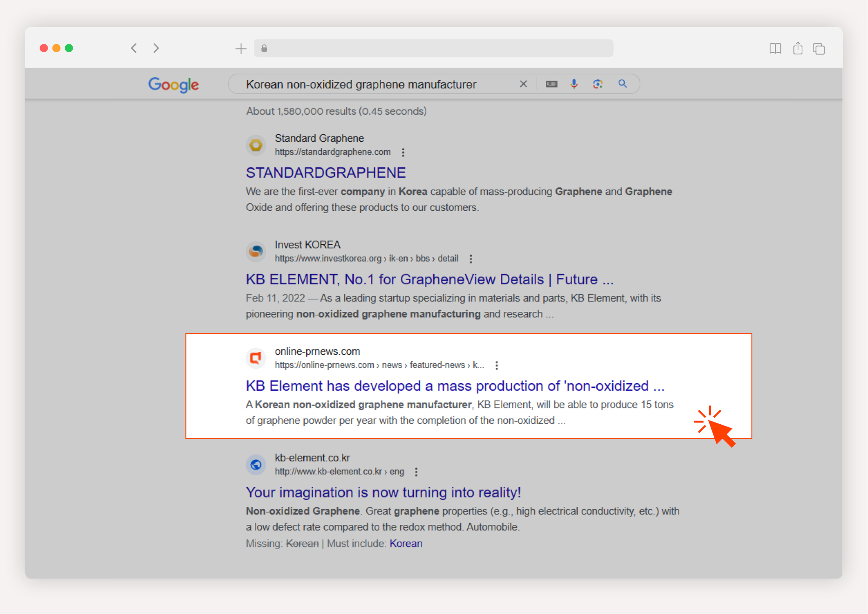Click the online-prnews.com favicon

(256, 358)
